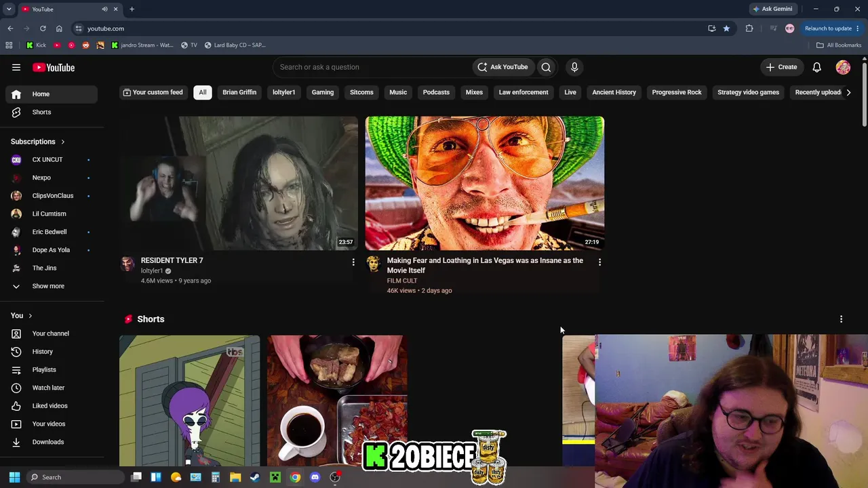Open the FILM CULT channel name
The height and width of the screenshot is (488, 868).
[x=402, y=281]
